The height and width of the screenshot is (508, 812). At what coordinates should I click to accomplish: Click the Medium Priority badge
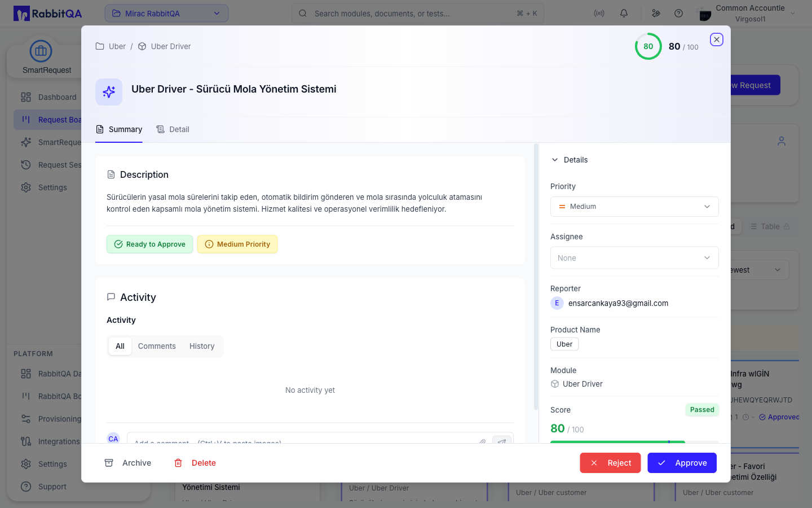click(x=237, y=244)
